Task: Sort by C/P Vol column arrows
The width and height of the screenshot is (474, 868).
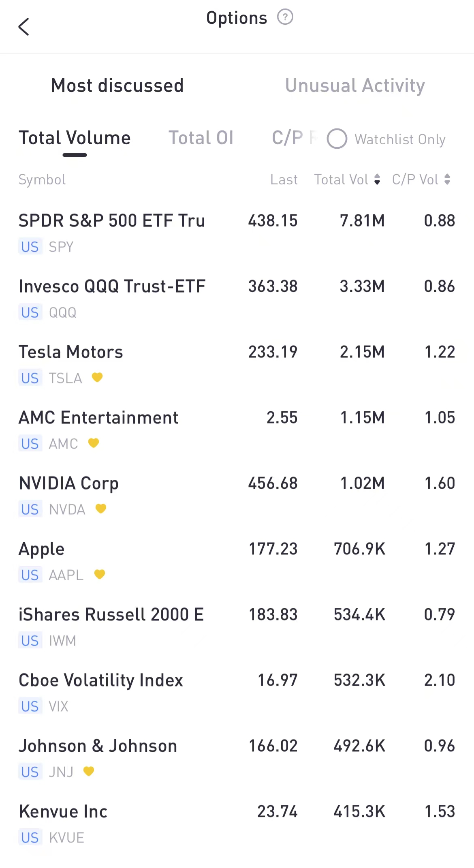Action: (x=447, y=180)
